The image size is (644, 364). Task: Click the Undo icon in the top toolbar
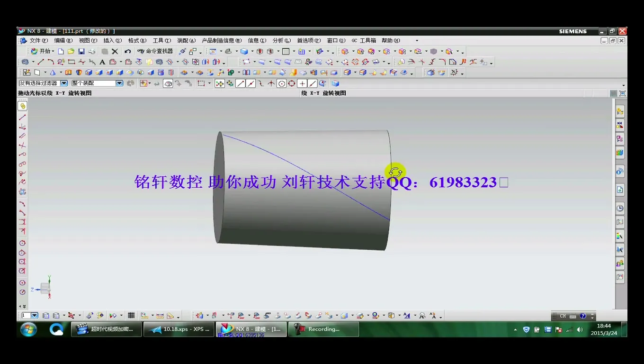pyautogui.click(x=127, y=51)
